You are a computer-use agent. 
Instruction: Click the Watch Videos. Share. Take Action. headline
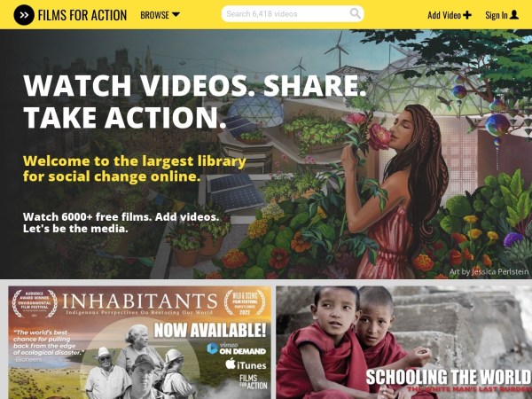point(195,101)
